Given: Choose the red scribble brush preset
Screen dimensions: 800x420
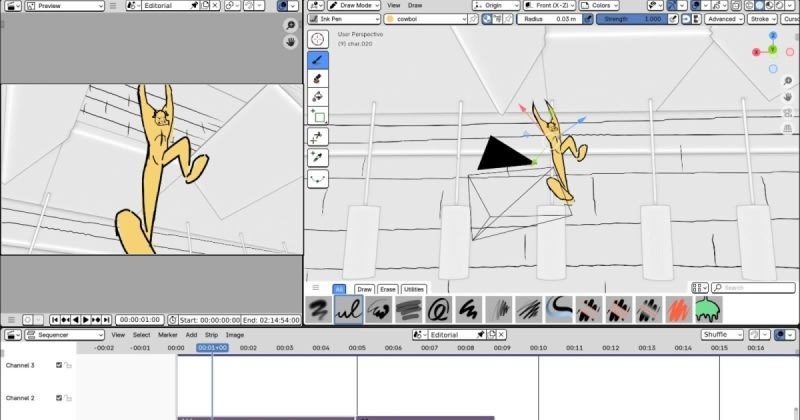Looking at the screenshot, I should [x=678, y=310].
